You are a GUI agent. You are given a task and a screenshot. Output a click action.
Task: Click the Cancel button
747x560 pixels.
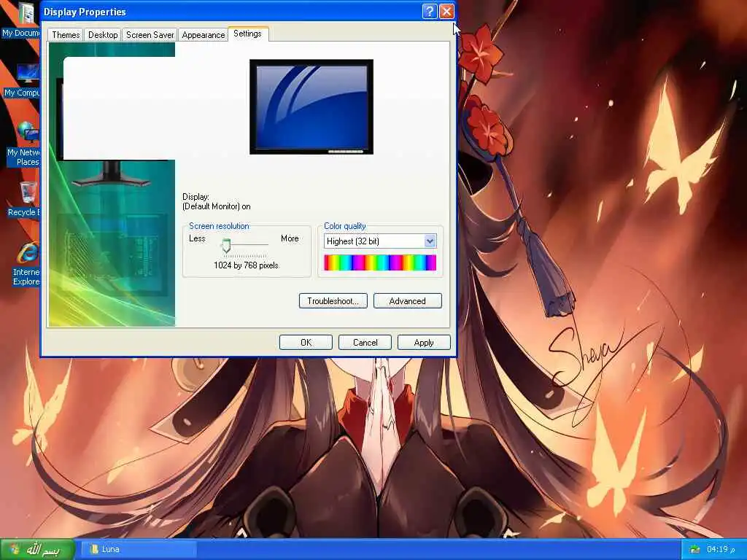coord(365,343)
